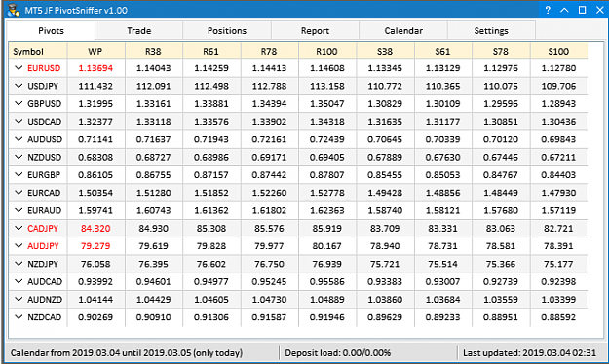The image size is (609, 364).
Task: Click EURUSD weekly pivot value 1.13694
Action: pos(95,68)
